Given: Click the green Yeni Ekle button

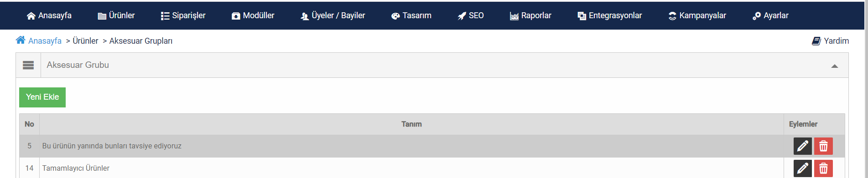Looking at the screenshot, I should pos(42,97).
